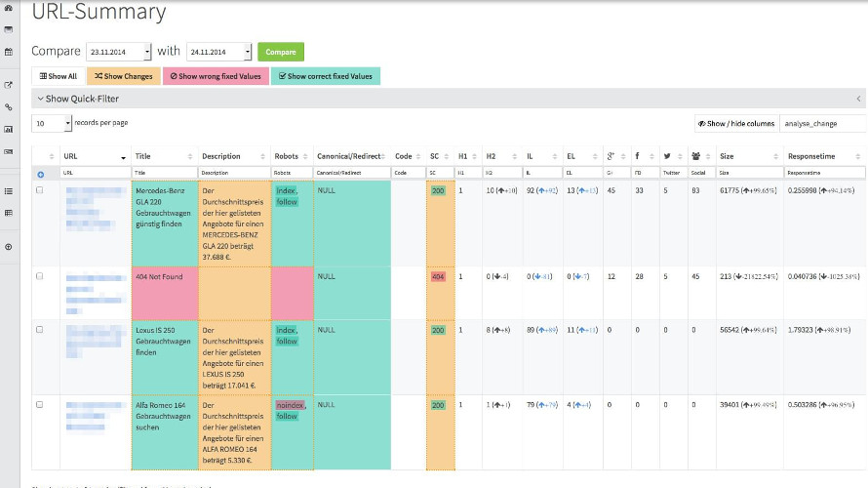Click the Title column filter input
This screenshot has height=488, width=868.
click(x=163, y=173)
